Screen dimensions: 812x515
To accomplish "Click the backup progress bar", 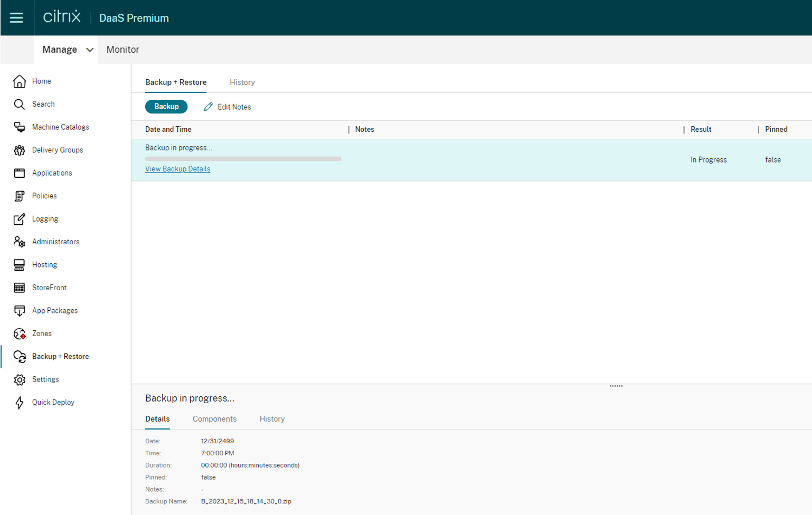I will [243, 158].
